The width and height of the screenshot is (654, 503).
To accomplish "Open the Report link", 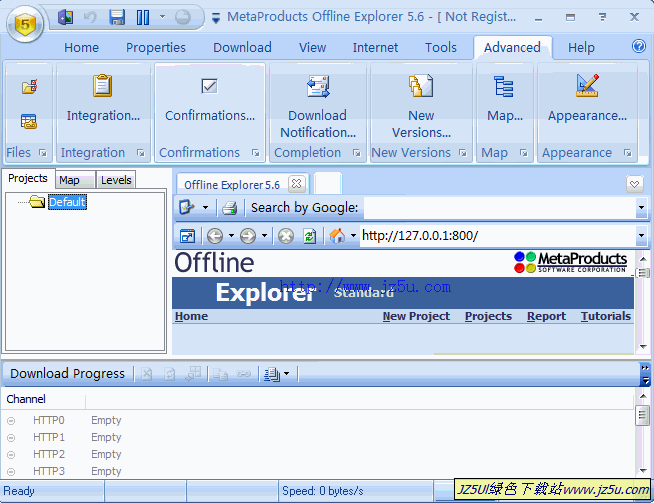I will 546,317.
